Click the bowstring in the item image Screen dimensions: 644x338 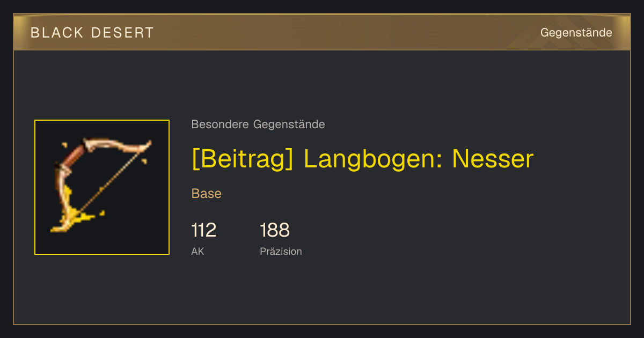point(113,180)
